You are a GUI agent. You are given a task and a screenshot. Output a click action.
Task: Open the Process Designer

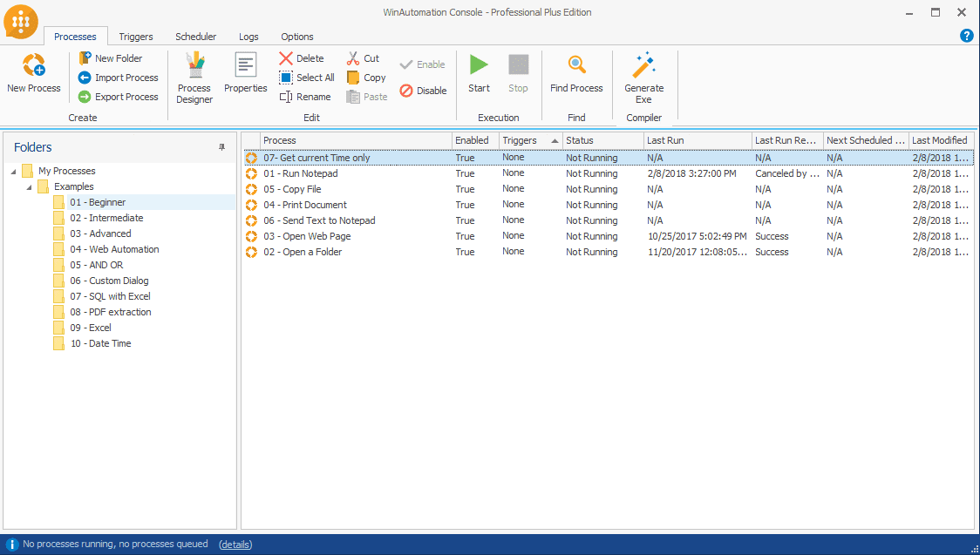(194, 78)
